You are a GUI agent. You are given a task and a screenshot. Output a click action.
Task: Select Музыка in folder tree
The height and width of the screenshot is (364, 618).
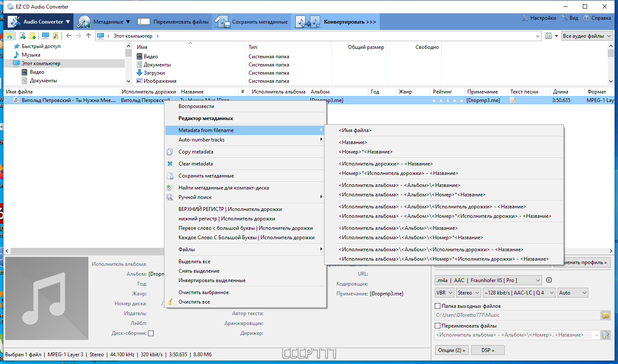(31, 55)
